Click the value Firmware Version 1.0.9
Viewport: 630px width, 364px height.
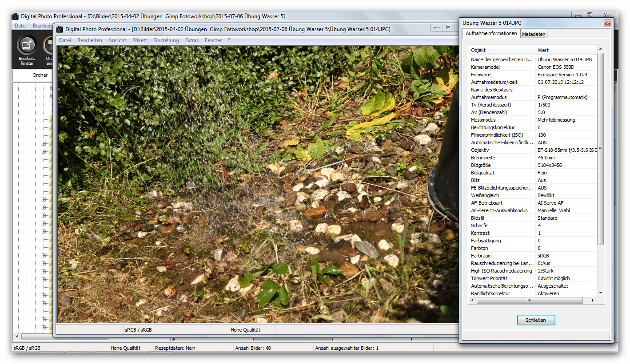(x=562, y=75)
